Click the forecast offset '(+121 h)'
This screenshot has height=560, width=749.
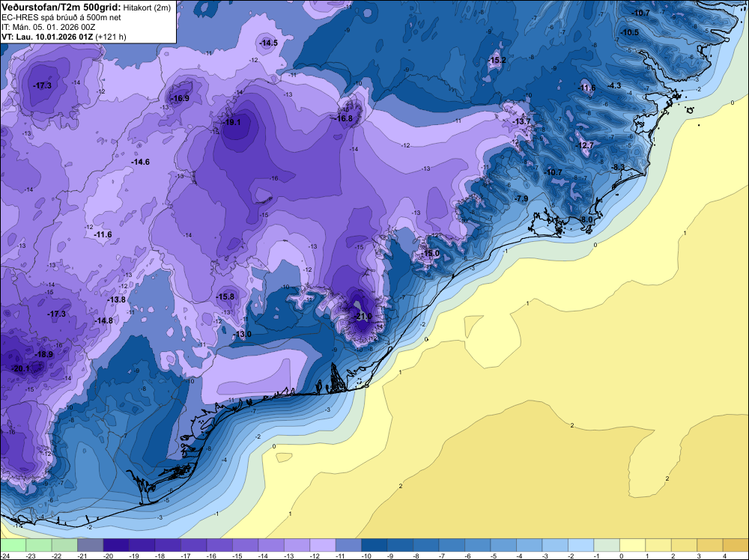point(111,37)
